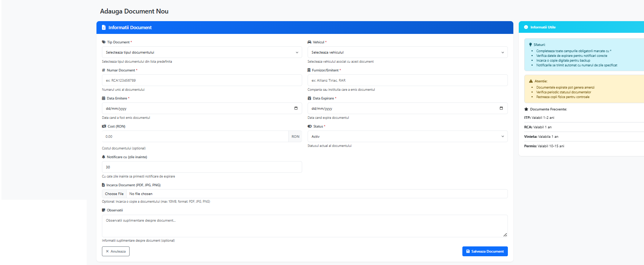
Task: Click inside the Observatii text area
Action: [x=304, y=226]
